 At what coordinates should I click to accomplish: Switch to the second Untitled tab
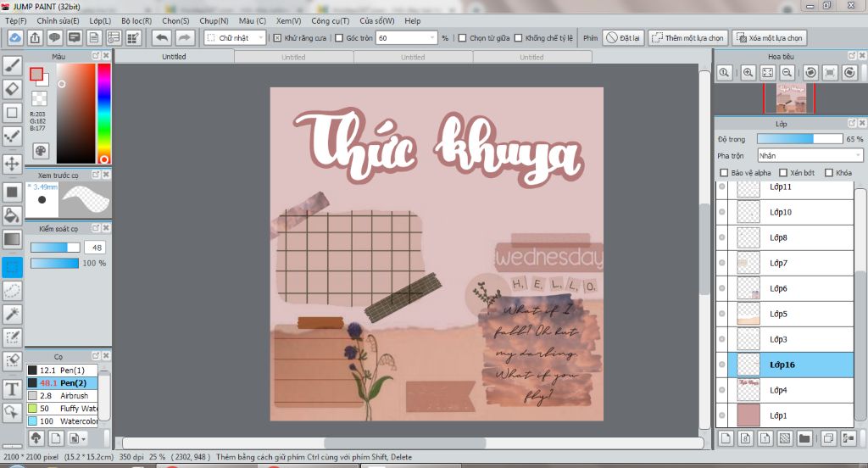click(293, 57)
